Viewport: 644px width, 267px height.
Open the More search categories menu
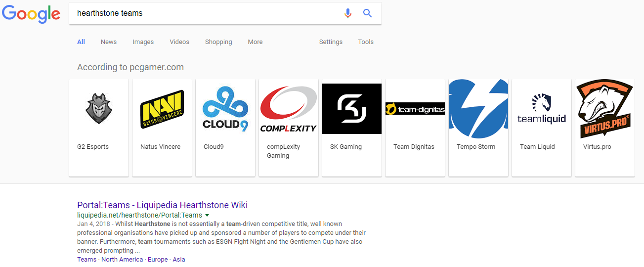point(255,42)
